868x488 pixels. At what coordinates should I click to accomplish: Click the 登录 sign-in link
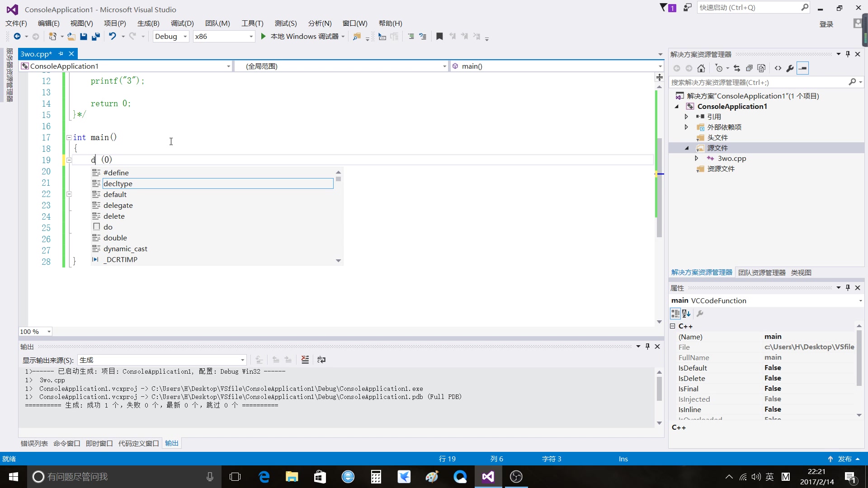[x=826, y=24]
